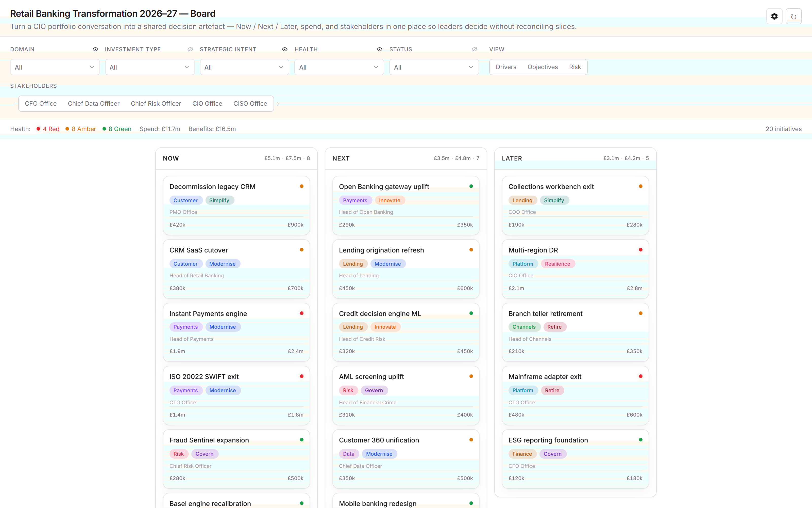Open the CRM SaaS cutover card title
The height and width of the screenshot is (508, 812).
(199, 250)
